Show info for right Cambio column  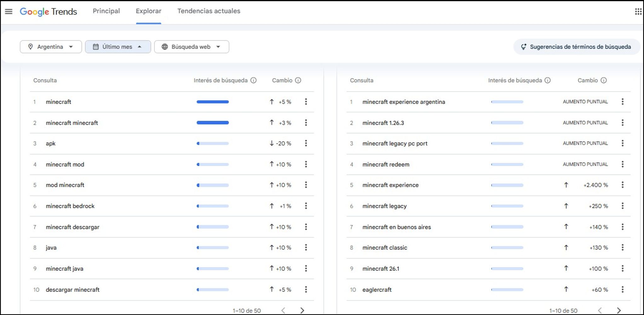(604, 80)
